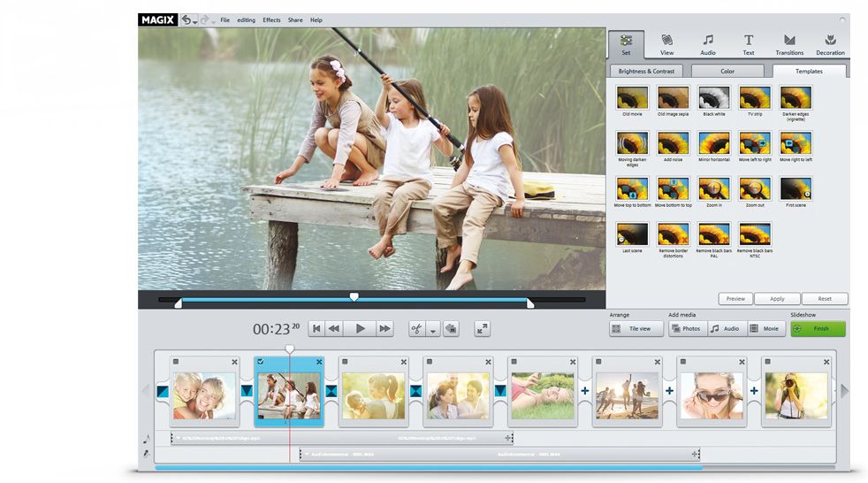The height and width of the screenshot is (483, 868).
Task: Switch to Brightness & Contrast tab
Action: click(x=646, y=71)
